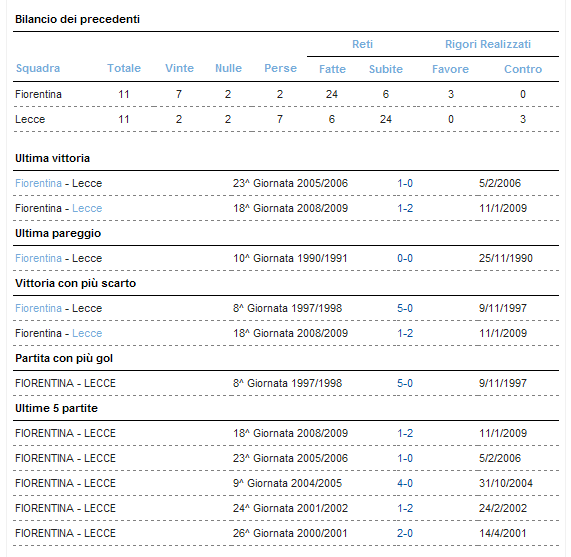Open the 1-0 score in Ultime 5 partite
571x557 pixels.
[x=405, y=458]
